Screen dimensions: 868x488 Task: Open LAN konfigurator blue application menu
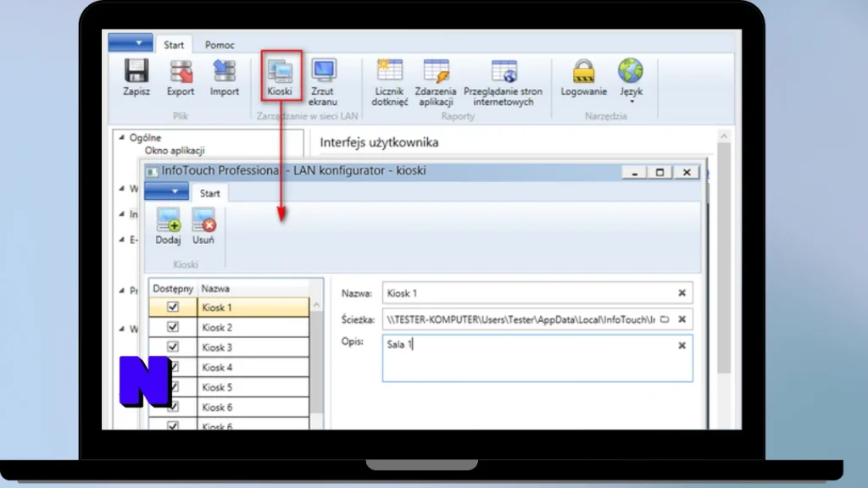point(167,191)
